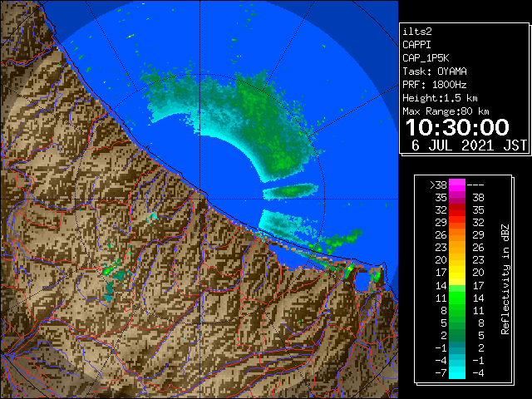Select the 'CAP_1P5K' text
This screenshot has width=532, height=399.
tap(426, 58)
